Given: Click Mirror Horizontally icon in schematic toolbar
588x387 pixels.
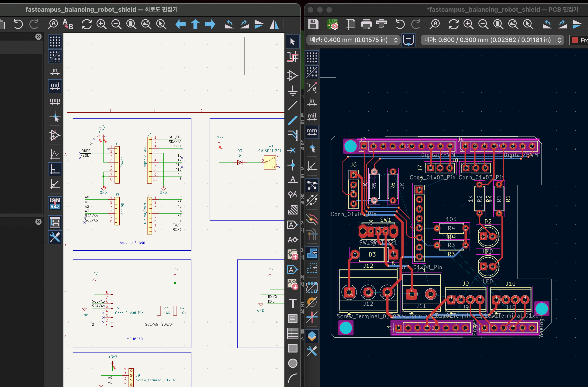Looking at the screenshot, I should (x=274, y=24).
